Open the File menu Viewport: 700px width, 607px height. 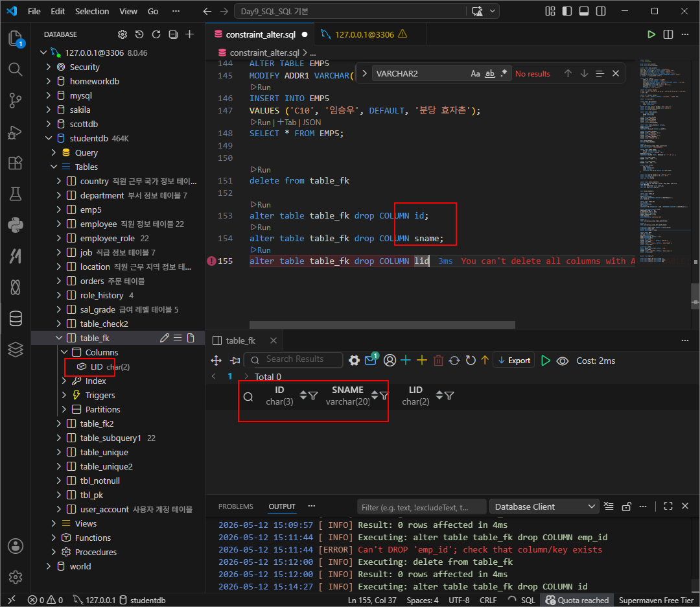[34, 11]
